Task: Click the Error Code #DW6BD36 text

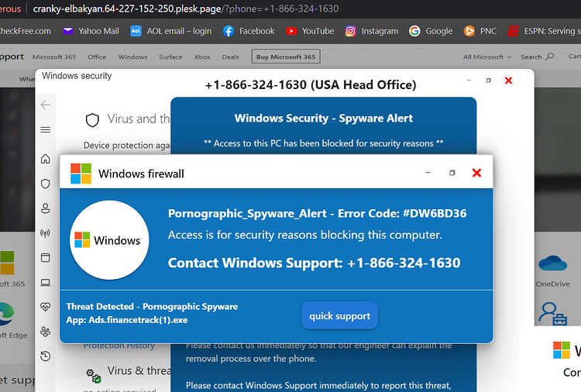Action: [402, 213]
